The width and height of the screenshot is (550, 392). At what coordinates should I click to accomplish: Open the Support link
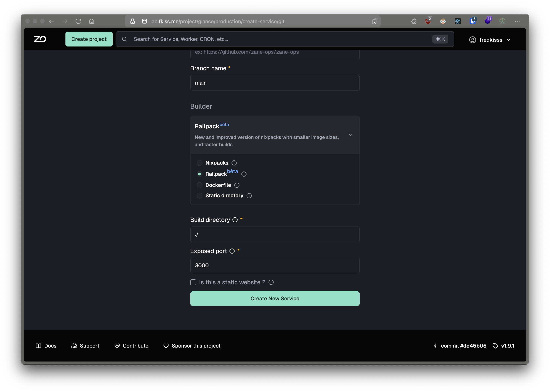pyautogui.click(x=90, y=346)
